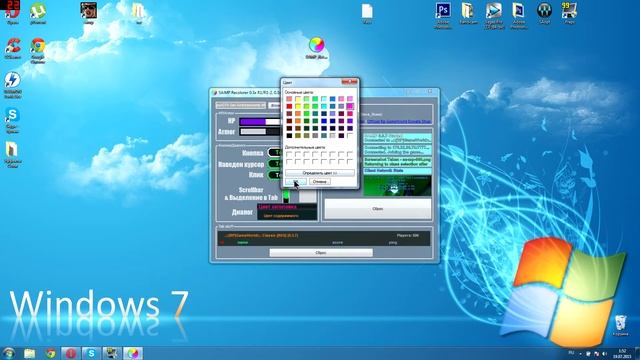Image resolution: width=640 pixels, height=360 pixels.
Task: Select the SAMP Recolor color wheel desktop icon
Action: pos(316,48)
